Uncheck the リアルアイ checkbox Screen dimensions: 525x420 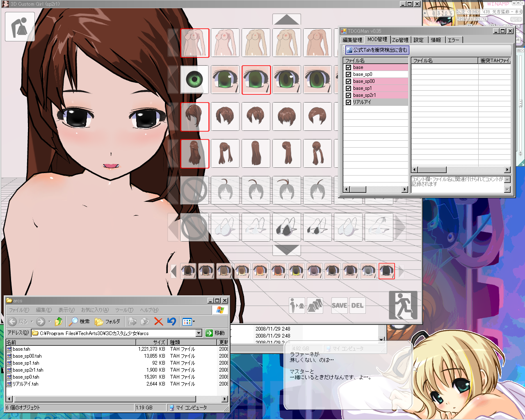[x=348, y=102]
